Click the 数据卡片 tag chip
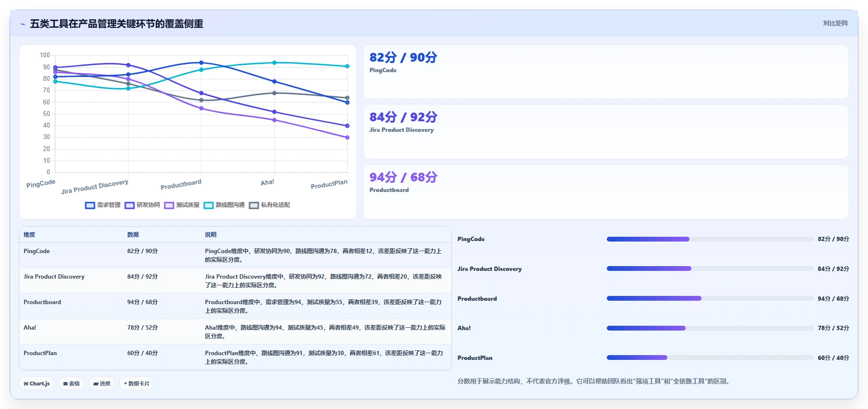This screenshot has width=868, height=409. pos(137,383)
